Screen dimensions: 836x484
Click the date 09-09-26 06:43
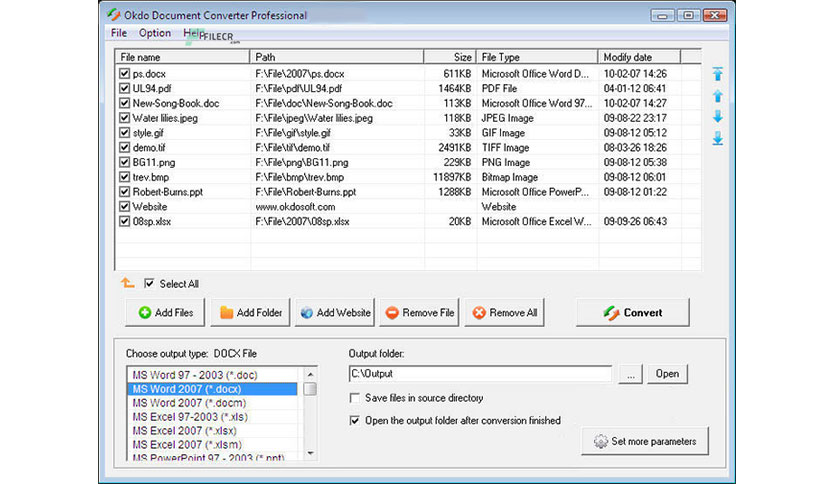pos(635,221)
